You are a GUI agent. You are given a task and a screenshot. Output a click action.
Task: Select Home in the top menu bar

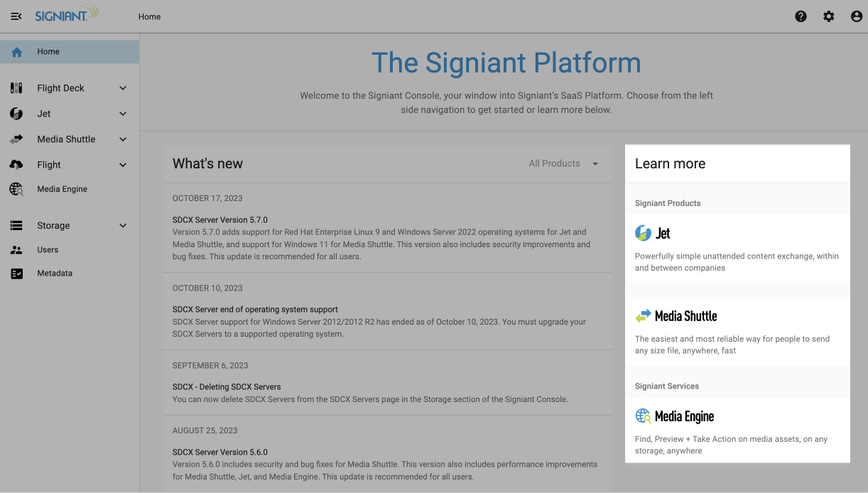149,16
